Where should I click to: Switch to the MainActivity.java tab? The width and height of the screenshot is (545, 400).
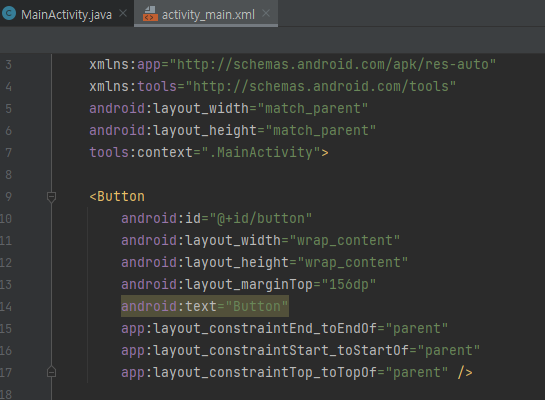tap(66, 15)
